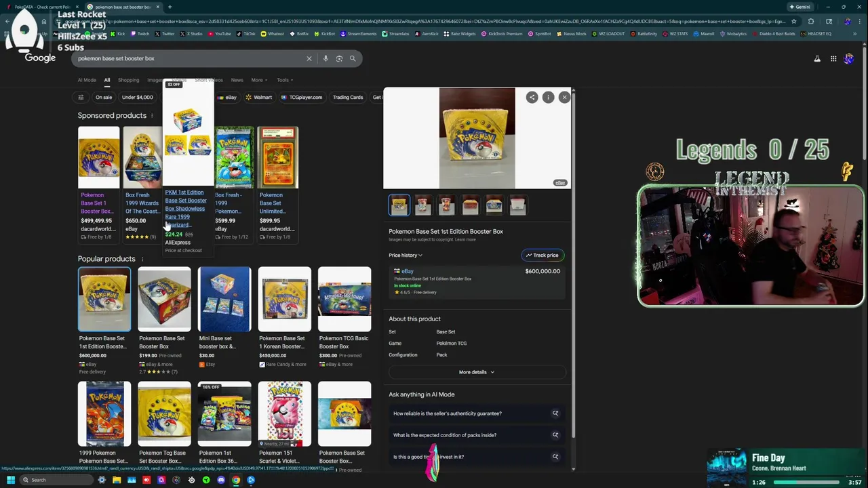868x488 pixels.
Task: Click the main product image in panel
Action: pyautogui.click(x=477, y=138)
